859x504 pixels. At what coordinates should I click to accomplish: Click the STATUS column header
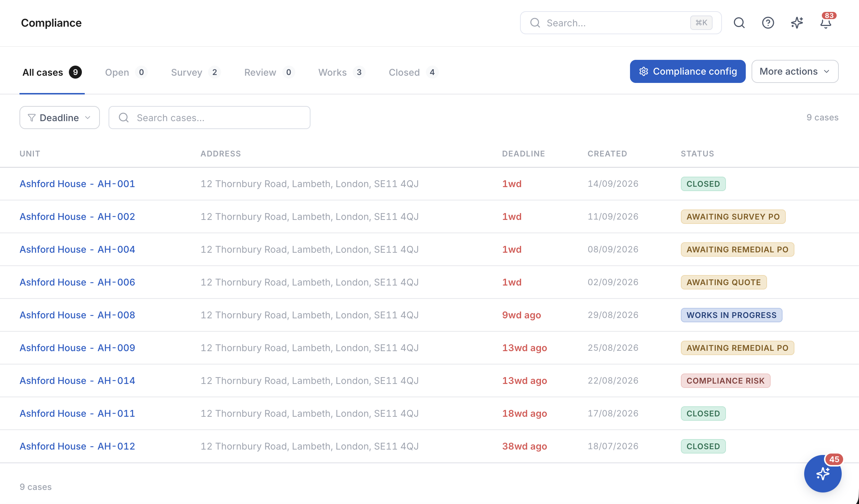[697, 154]
